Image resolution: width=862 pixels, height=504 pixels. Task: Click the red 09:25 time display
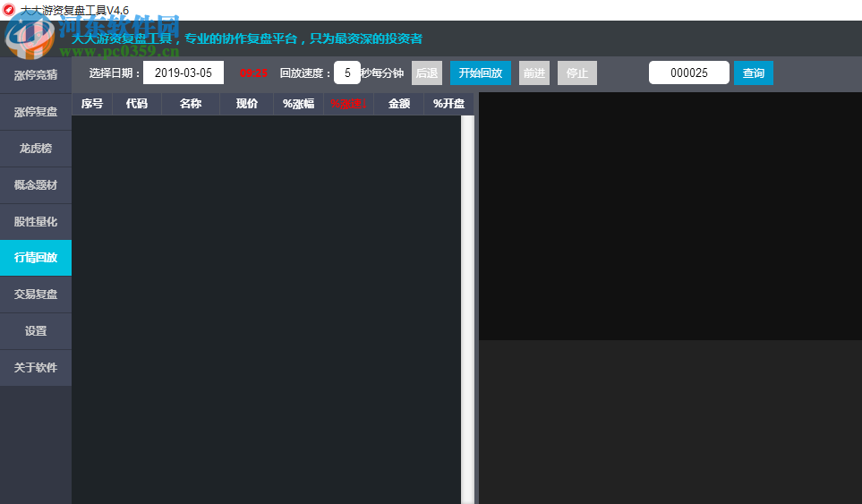coord(253,73)
